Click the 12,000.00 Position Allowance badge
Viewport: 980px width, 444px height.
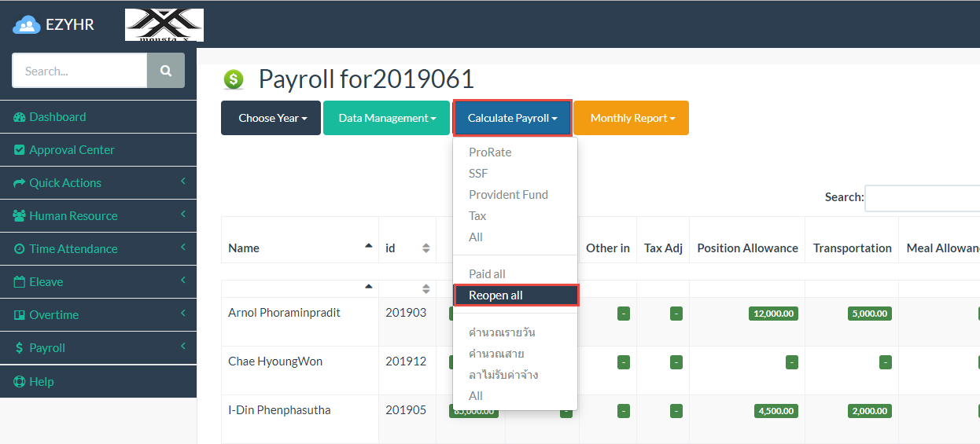773,314
